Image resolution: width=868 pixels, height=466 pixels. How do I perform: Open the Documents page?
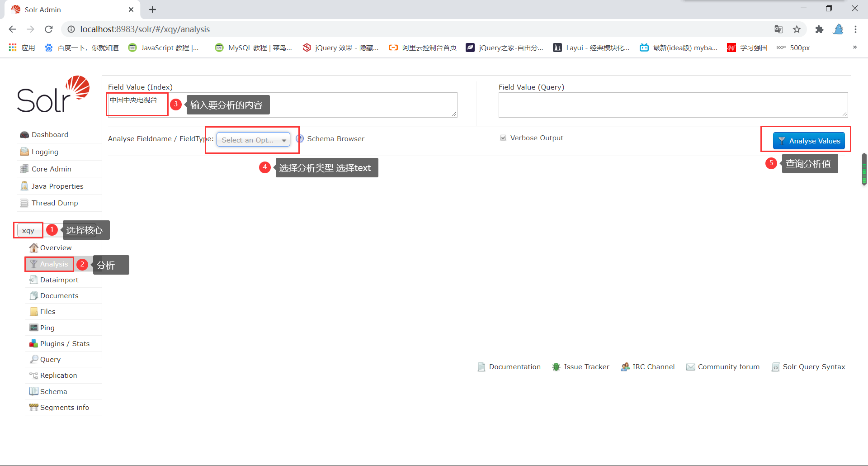[x=59, y=296]
